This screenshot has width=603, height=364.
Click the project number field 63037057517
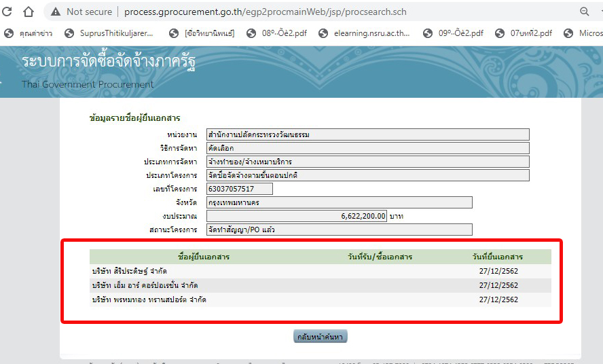tap(240, 189)
